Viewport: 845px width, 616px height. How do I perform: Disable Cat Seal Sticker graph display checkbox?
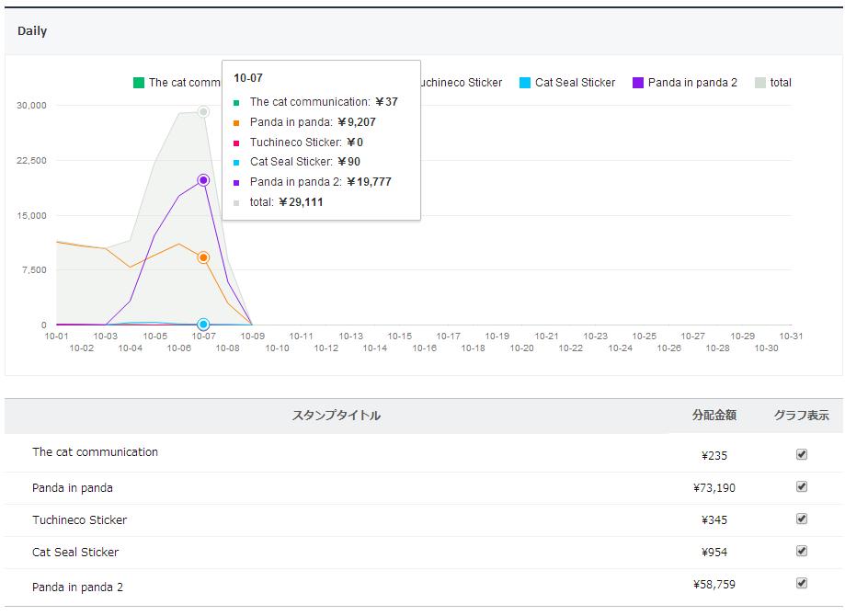click(801, 551)
